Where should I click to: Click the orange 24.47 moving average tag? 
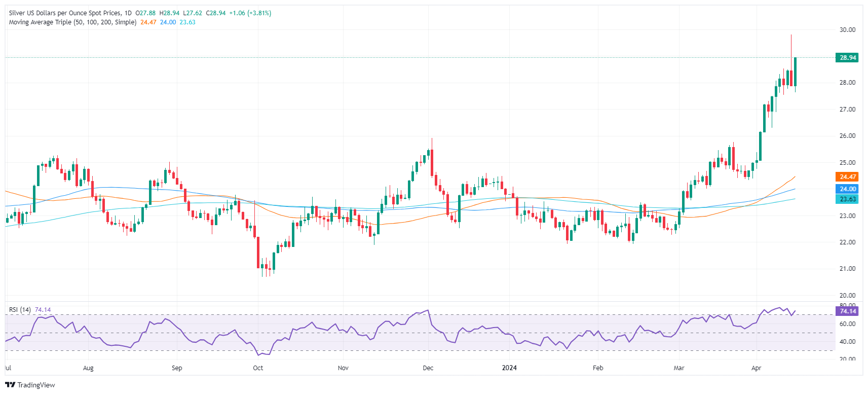pyautogui.click(x=847, y=177)
